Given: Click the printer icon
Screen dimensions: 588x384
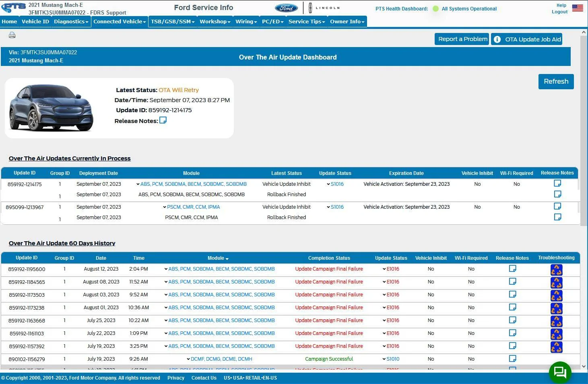Looking at the screenshot, I should (x=12, y=35).
